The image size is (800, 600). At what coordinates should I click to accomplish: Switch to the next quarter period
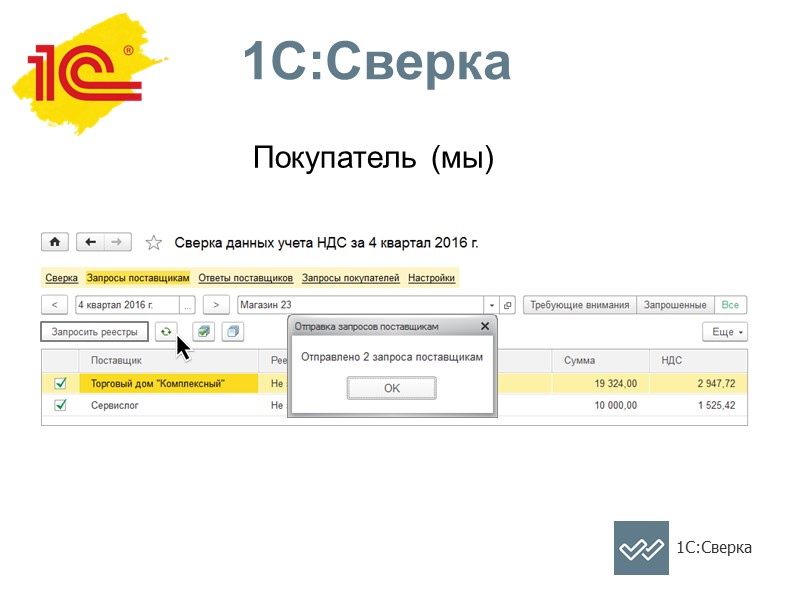tap(216, 305)
